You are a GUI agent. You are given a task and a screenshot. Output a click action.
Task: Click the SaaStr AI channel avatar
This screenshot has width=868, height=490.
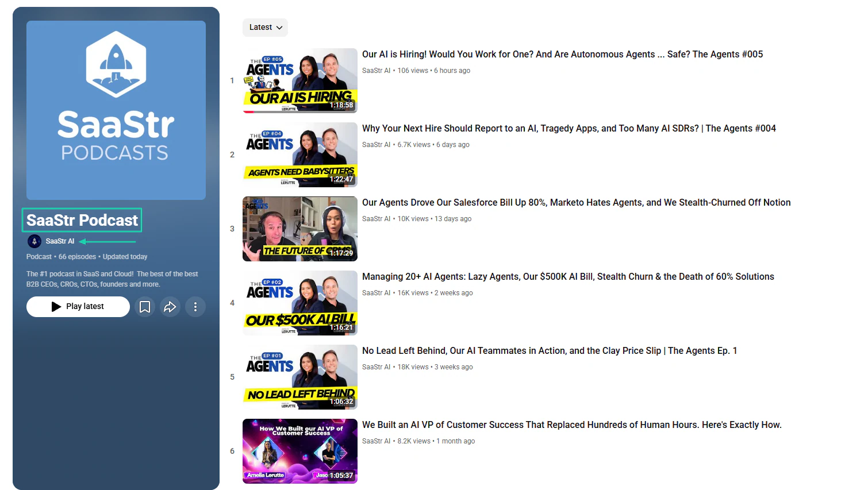click(x=34, y=241)
